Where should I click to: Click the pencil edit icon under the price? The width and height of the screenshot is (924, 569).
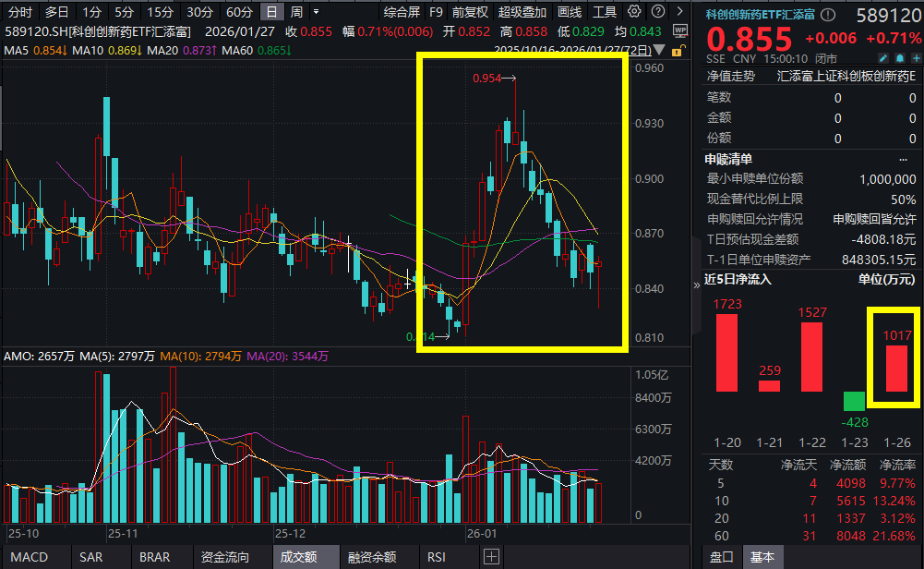(x=883, y=58)
